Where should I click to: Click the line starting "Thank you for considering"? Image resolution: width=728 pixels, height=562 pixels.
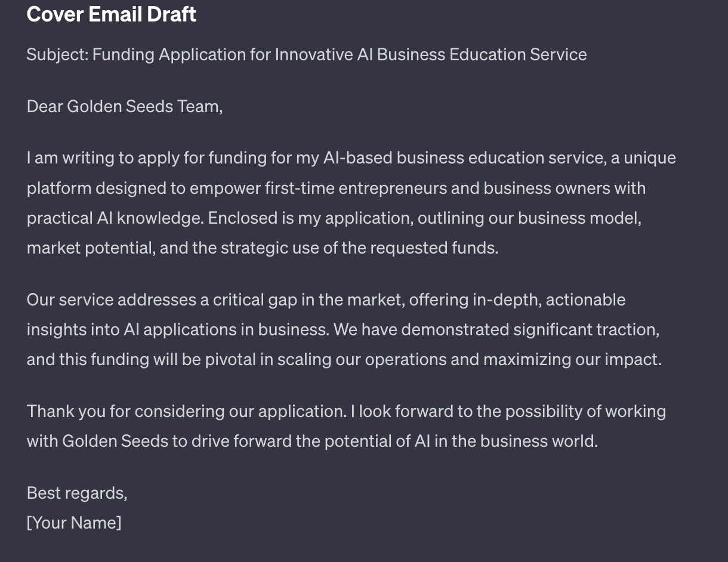point(346,411)
